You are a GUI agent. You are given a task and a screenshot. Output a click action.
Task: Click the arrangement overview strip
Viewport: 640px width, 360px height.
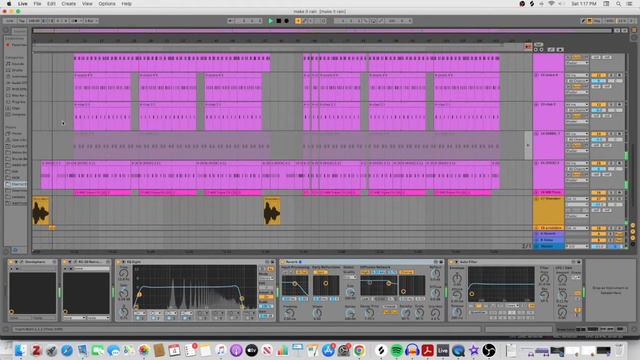point(322,31)
